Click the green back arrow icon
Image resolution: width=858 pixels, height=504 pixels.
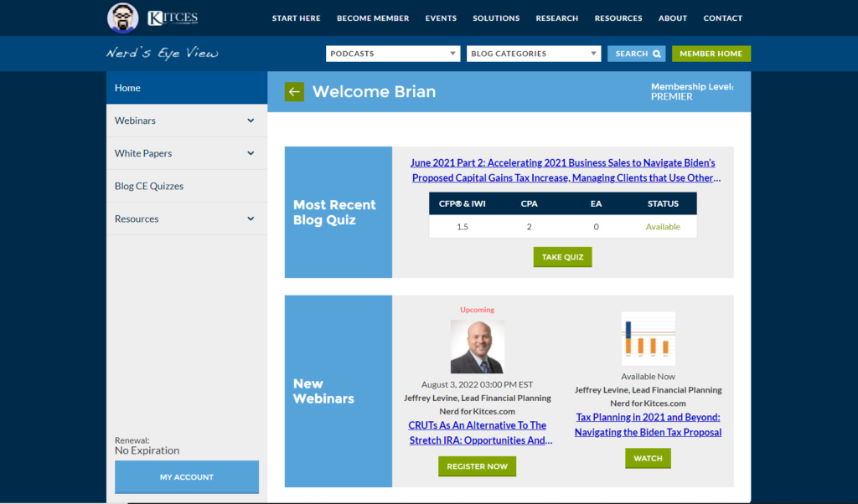coord(294,92)
